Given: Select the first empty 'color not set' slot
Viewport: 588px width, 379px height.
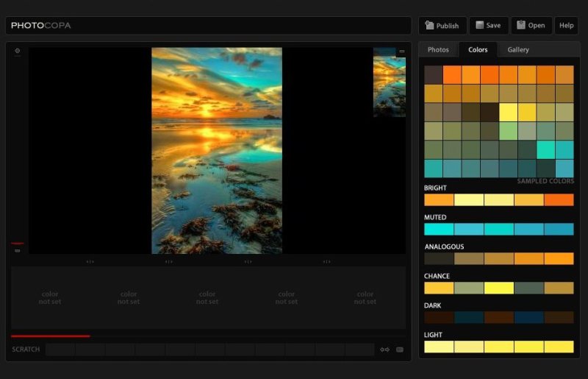Looking at the screenshot, I should point(50,298).
